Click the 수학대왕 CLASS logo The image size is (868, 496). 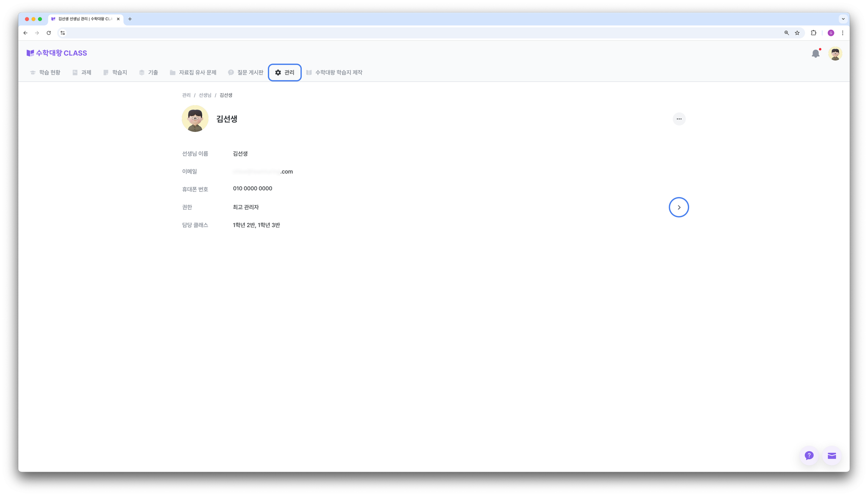pyautogui.click(x=57, y=53)
